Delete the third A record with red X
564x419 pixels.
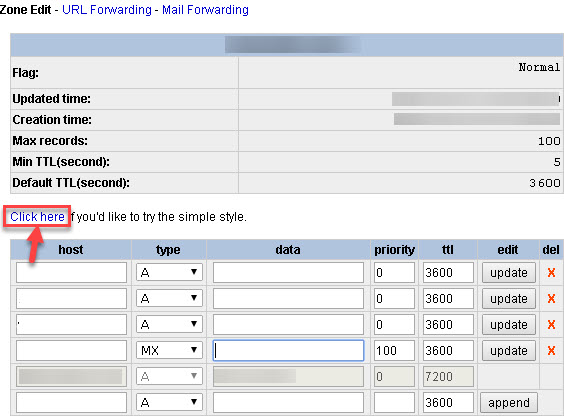[x=551, y=324]
